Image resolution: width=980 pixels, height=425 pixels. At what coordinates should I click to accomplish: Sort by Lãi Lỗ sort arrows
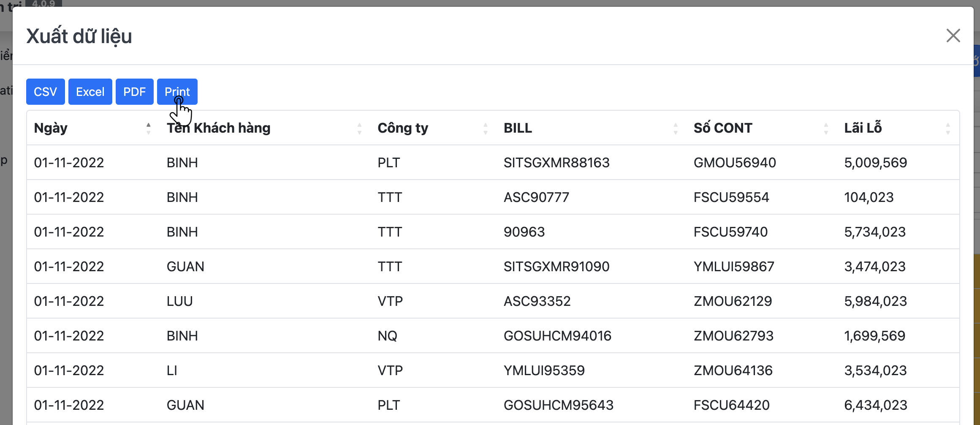tap(948, 128)
